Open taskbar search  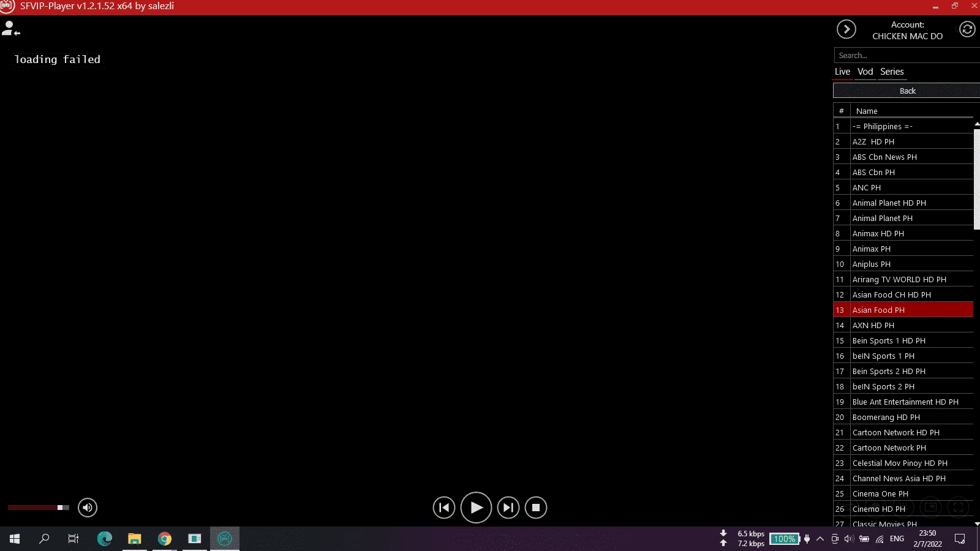[44, 539]
